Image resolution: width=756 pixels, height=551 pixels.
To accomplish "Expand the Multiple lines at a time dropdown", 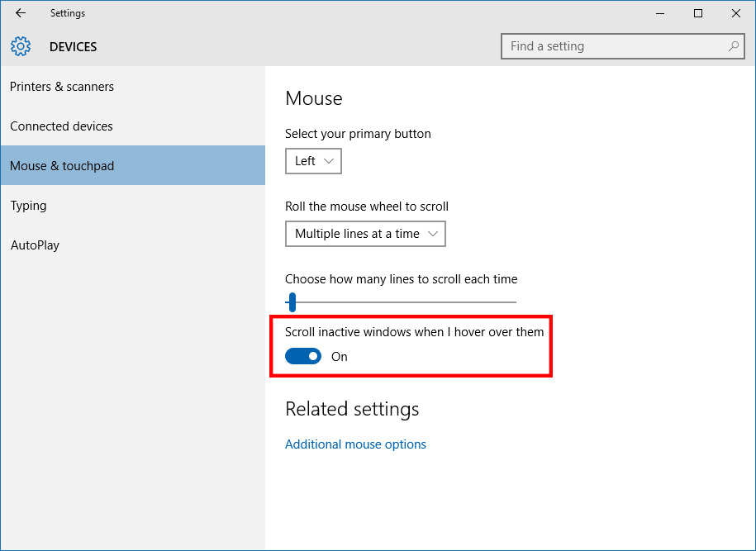I will point(365,234).
